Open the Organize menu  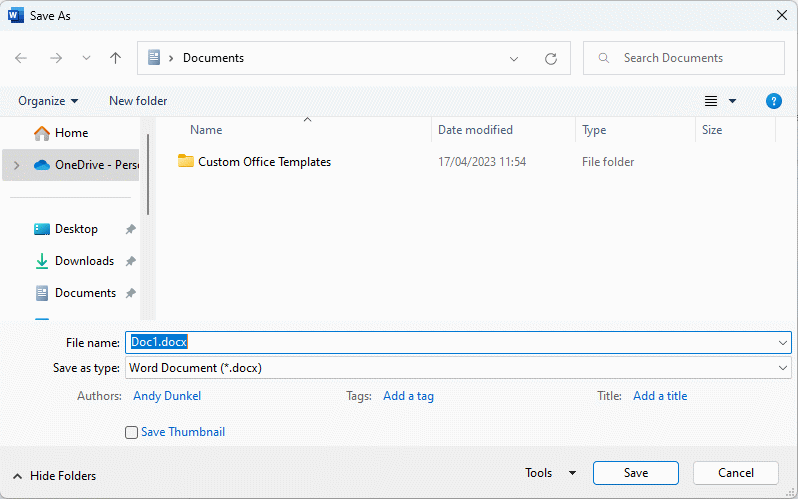(48, 101)
